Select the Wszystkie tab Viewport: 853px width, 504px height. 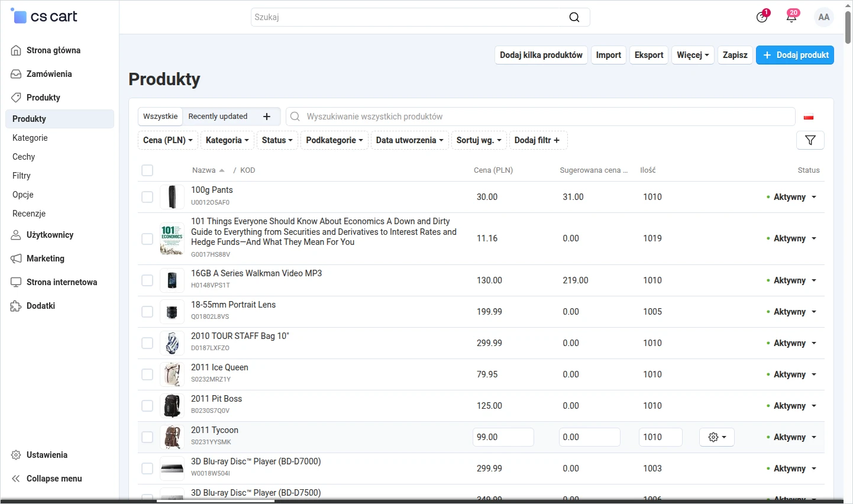pos(160,117)
